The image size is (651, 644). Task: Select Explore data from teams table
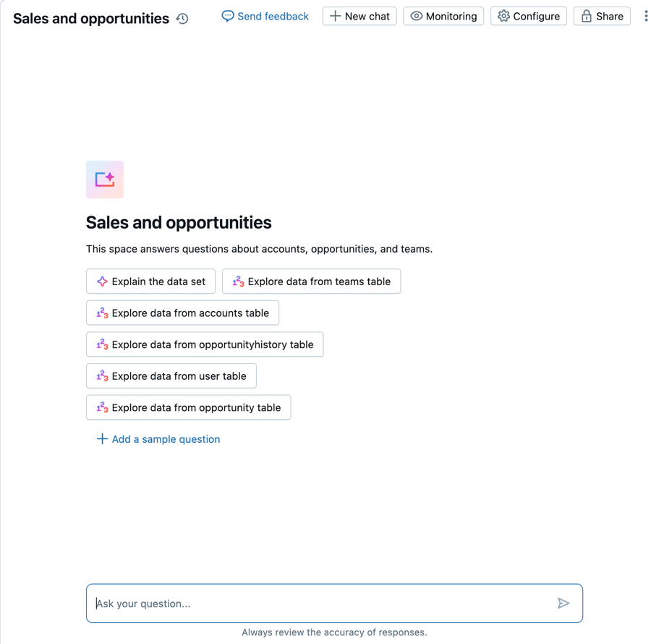coord(312,281)
